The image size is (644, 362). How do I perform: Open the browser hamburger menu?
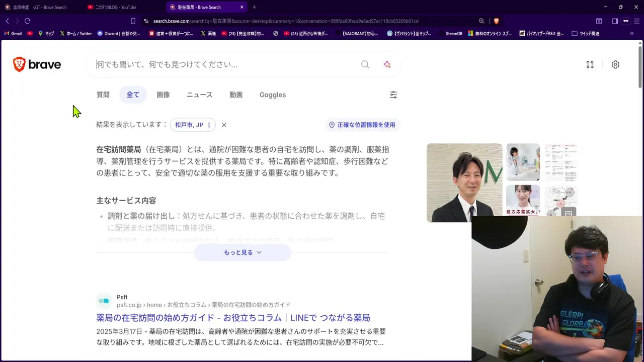pos(637,21)
